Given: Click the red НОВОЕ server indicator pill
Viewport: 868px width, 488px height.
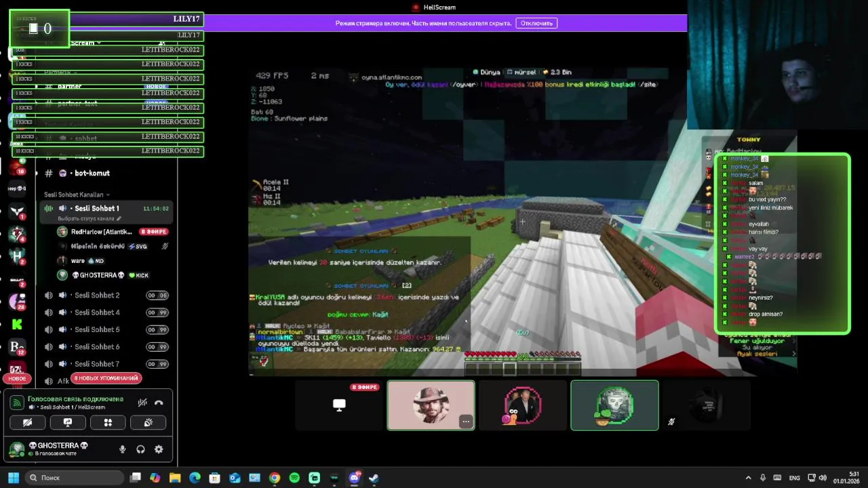Looking at the screenshot, I should click(x=17, y=378).
